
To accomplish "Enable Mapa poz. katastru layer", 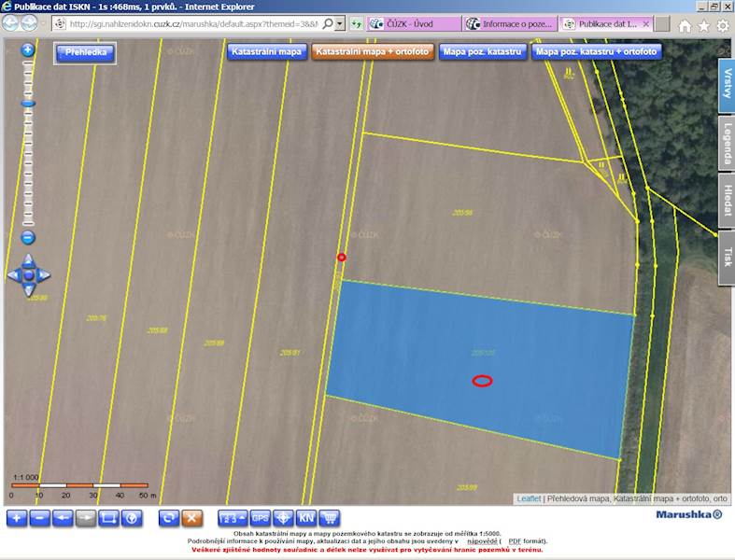I will coord(482,51).
